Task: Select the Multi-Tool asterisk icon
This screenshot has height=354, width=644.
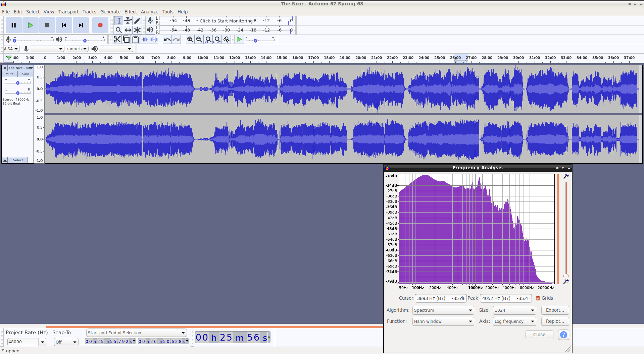Action: [137, 30]
